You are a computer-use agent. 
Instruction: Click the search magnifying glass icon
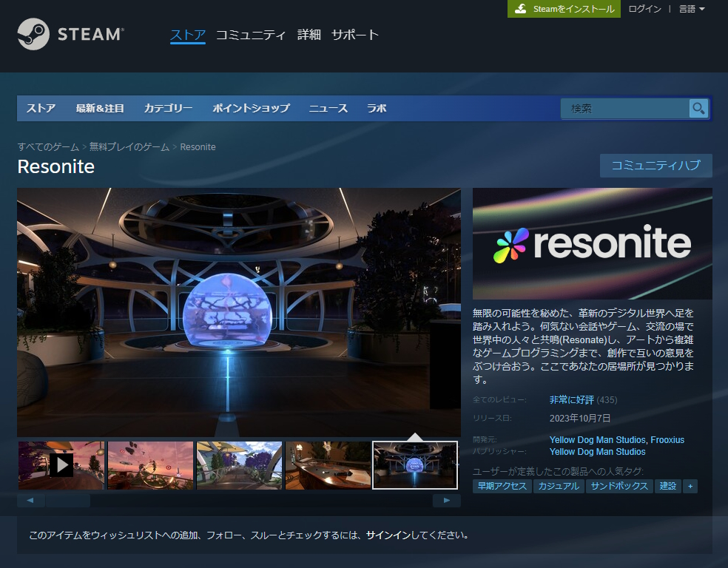pyautogui.click(x=698, y=108)
